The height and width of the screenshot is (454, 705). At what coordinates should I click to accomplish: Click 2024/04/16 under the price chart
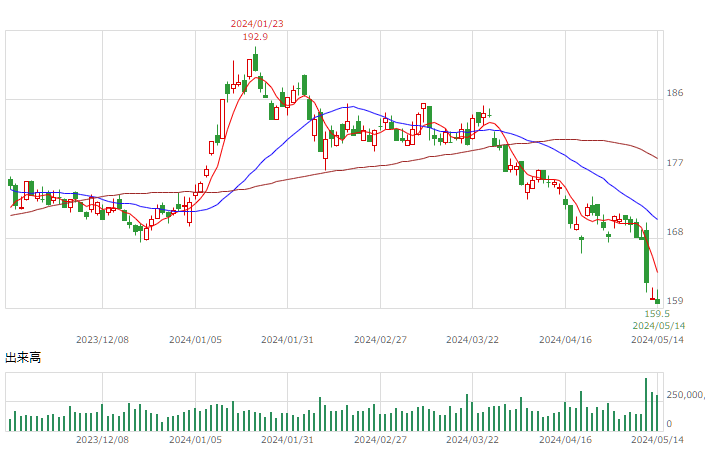565,340
